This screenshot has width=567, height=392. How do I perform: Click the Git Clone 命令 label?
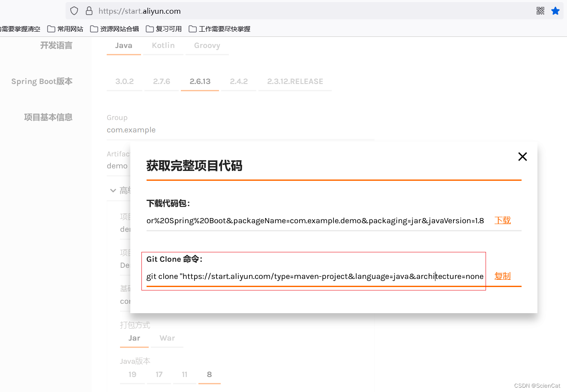174,259
